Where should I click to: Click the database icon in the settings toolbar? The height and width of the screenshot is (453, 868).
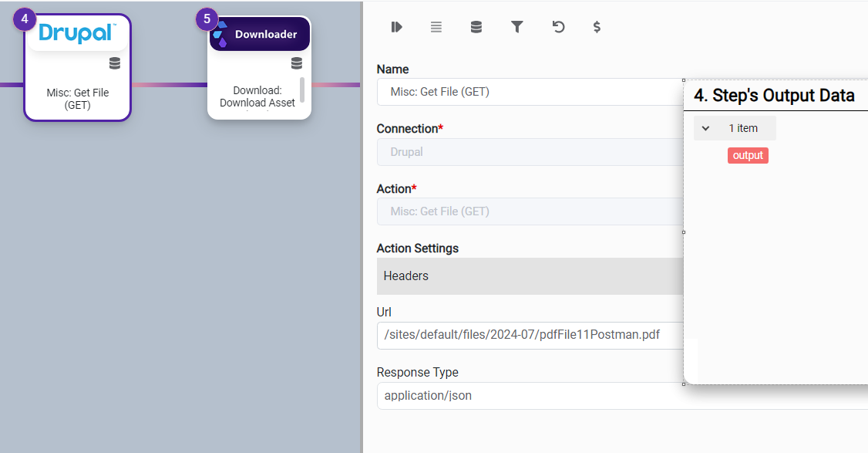pos(476,27)
